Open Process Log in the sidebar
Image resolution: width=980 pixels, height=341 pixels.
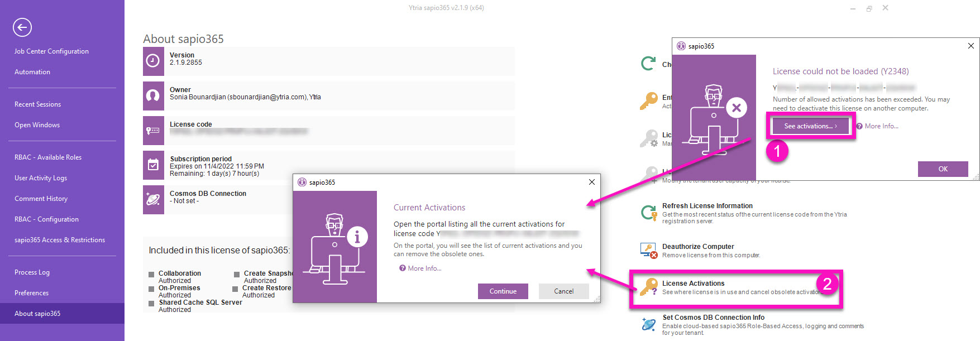(x=32, y=272)
